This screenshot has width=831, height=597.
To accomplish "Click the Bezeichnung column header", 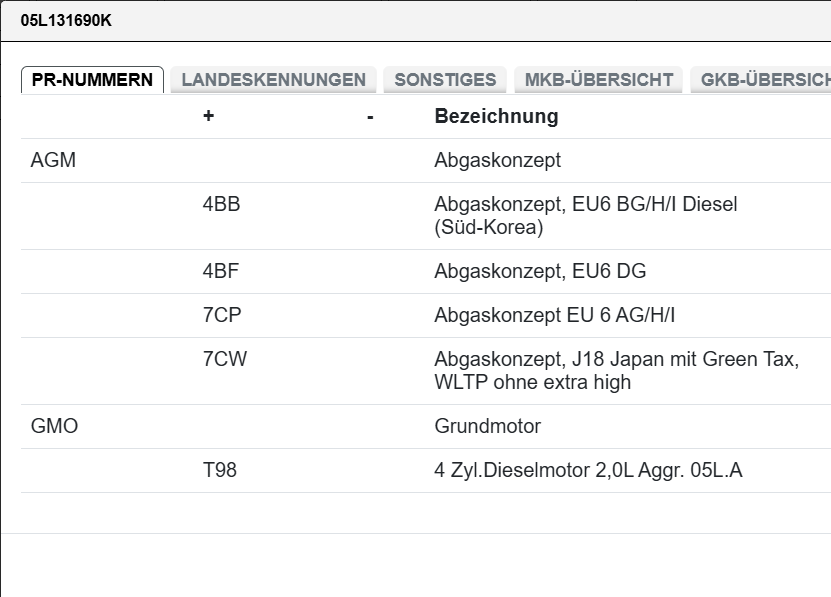I will [496, 116].
